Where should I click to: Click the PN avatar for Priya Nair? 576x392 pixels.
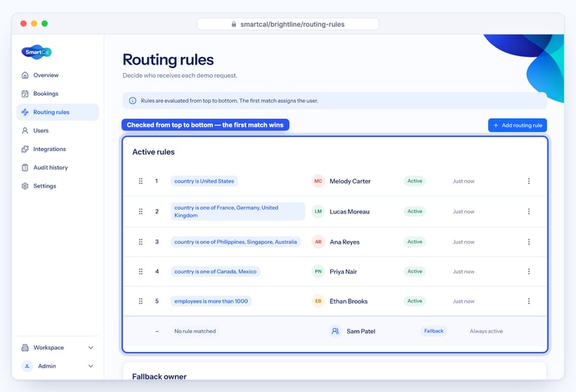pos(318,271)
